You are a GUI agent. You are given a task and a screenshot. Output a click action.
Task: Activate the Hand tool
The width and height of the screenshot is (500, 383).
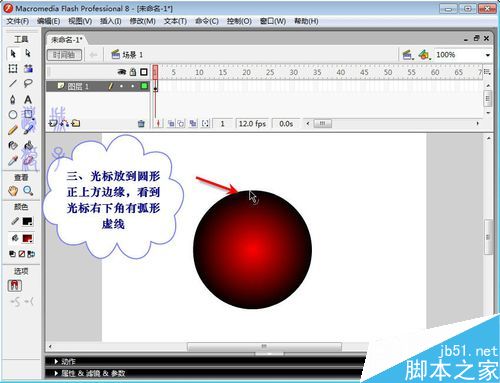tap(13, 191)
